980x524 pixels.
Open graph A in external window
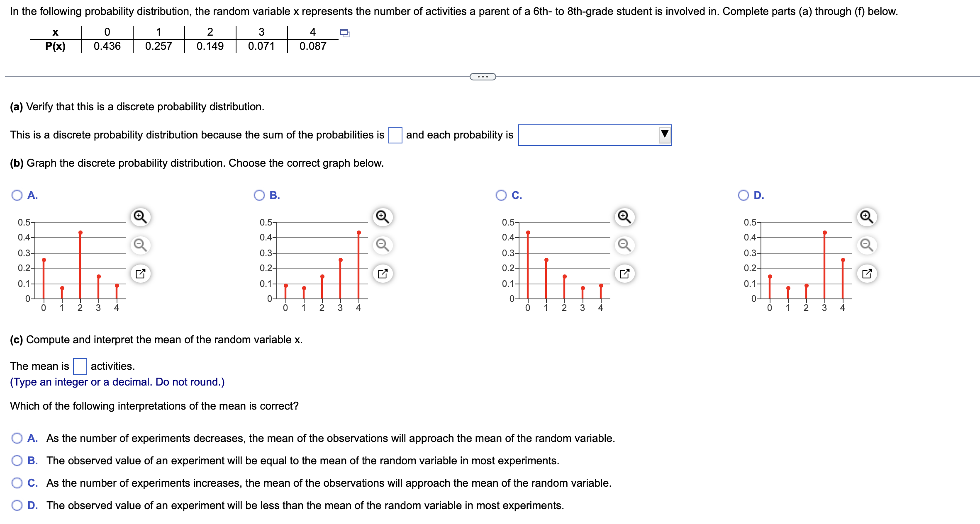141,273
